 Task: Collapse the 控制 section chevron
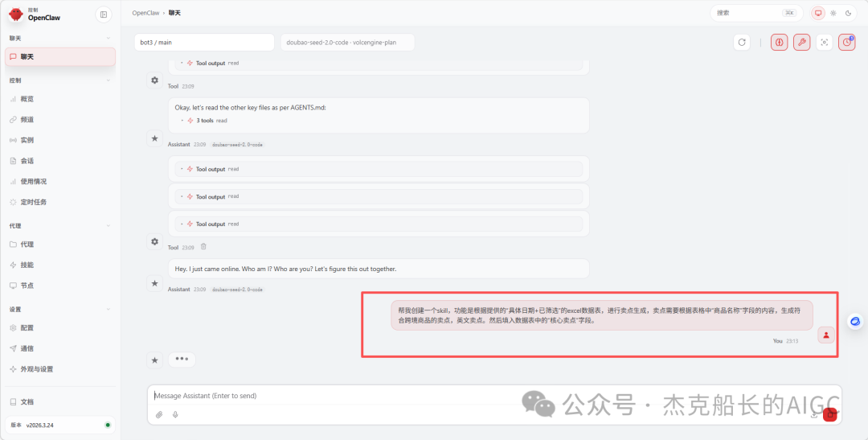(x=108, y=80)
